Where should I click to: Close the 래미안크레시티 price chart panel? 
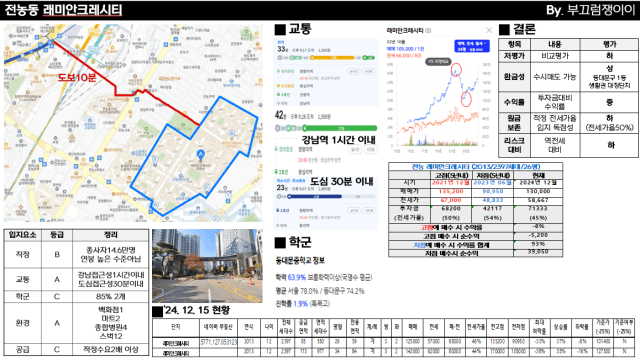(489, 30)
